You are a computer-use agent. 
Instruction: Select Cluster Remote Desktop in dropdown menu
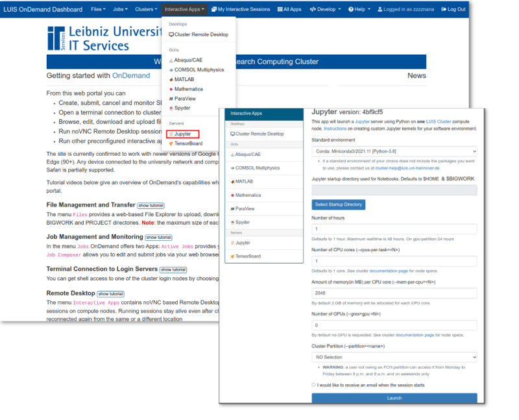[x=199, y=34]
